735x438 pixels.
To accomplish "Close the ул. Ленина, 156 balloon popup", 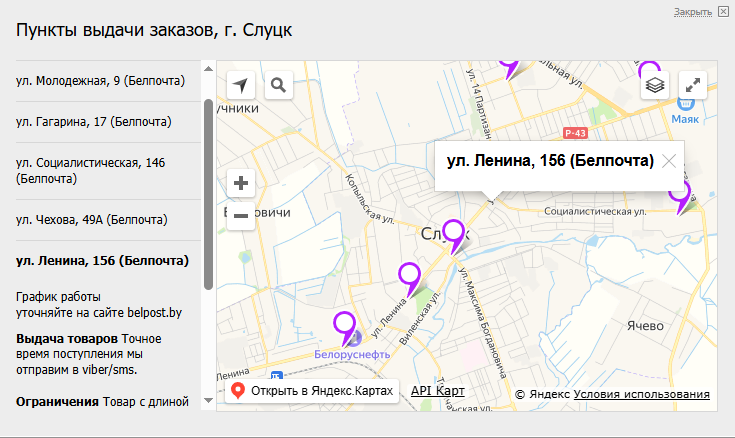I will coord(669,161).
